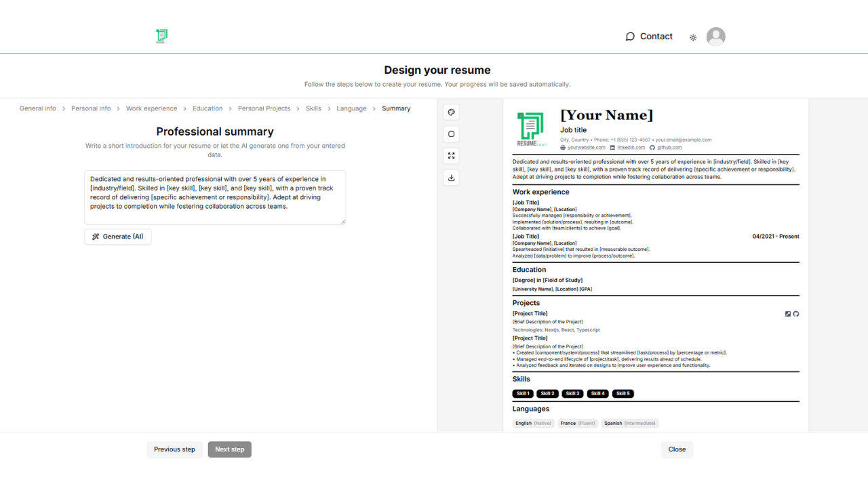Close the resume editor with Close button

677,449
